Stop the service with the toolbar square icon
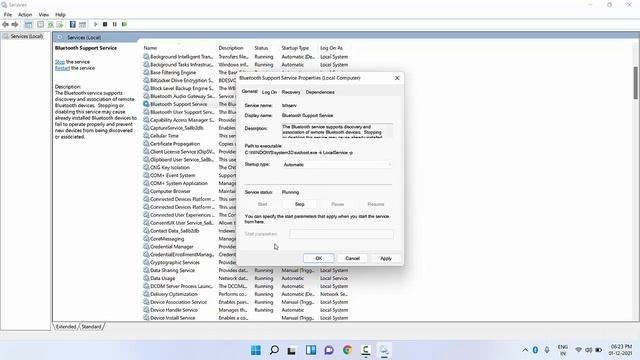The width and height of the screenshot is (640, 360). coord(105,24)
